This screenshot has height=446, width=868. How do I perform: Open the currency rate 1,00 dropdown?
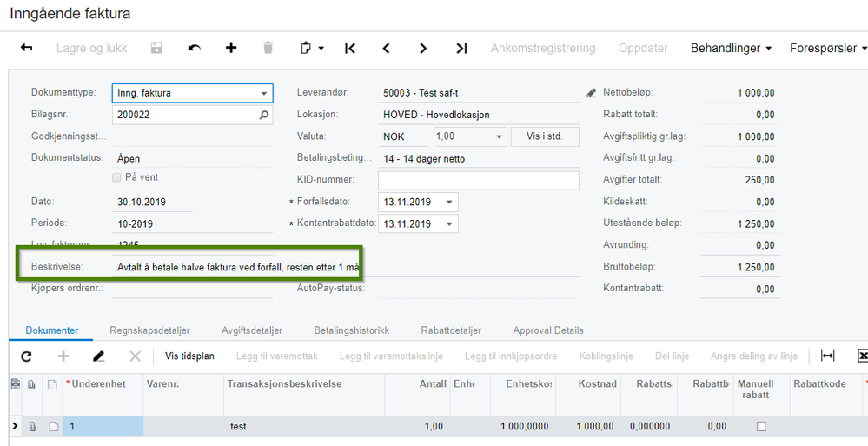pyautogui.click(x=499, y=136)
